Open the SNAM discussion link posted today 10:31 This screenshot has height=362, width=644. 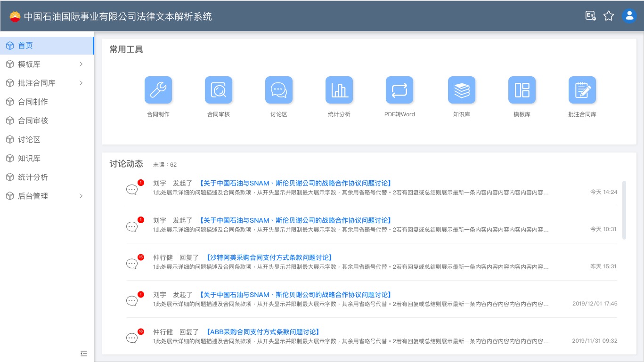[x=295, y=220]
